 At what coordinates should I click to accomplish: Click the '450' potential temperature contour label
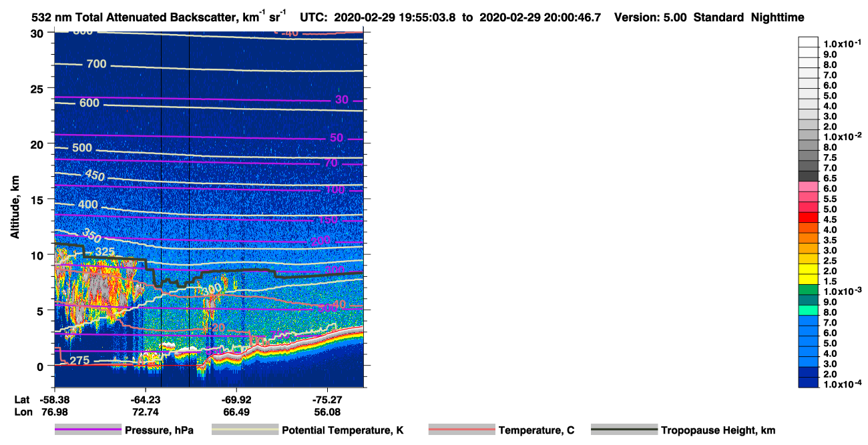click(93, 175)
